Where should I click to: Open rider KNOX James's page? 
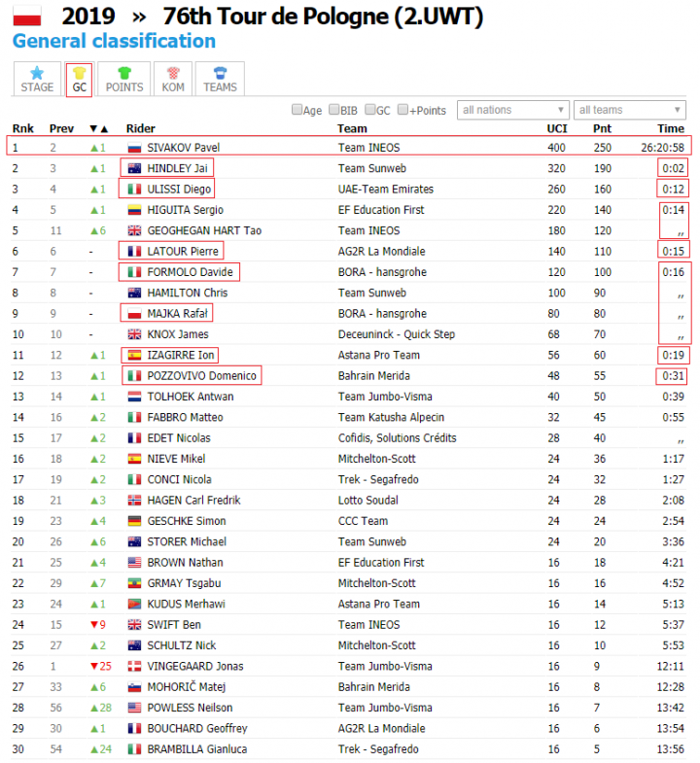click(178, 334)
